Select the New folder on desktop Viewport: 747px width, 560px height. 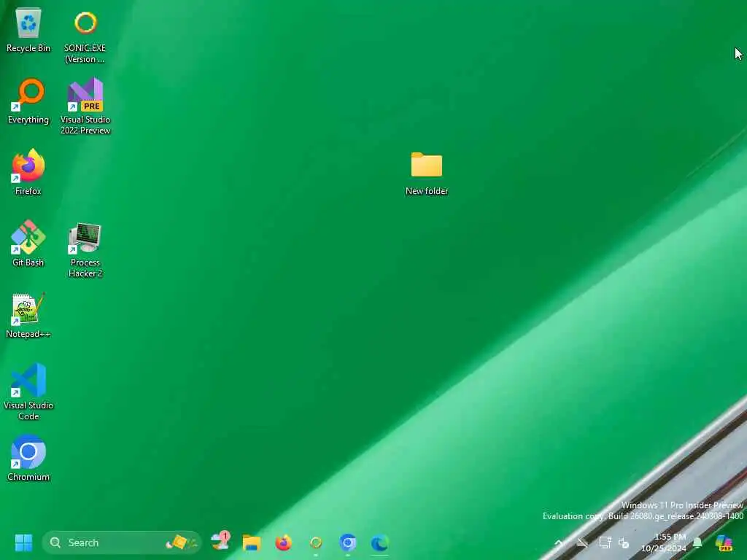[426, 174]
